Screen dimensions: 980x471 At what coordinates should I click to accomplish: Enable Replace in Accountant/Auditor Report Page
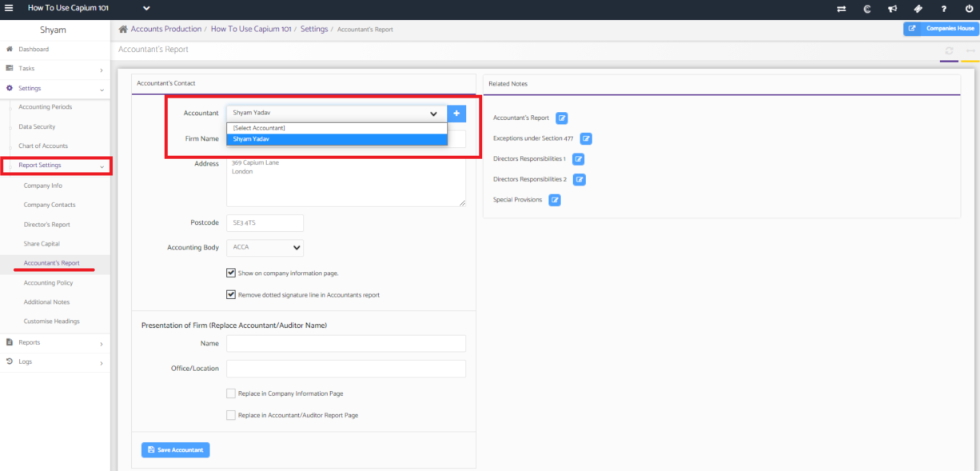(231, 415)
